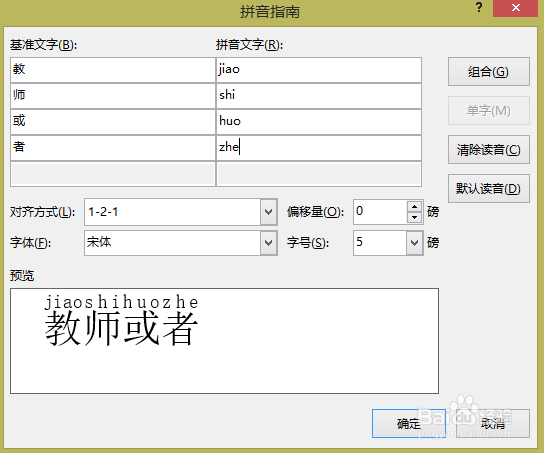Image resolution: width=544 pixels, height=453 pixels.
Task: Click the 拼音指南 title bar text
Action: pos(270,11)
